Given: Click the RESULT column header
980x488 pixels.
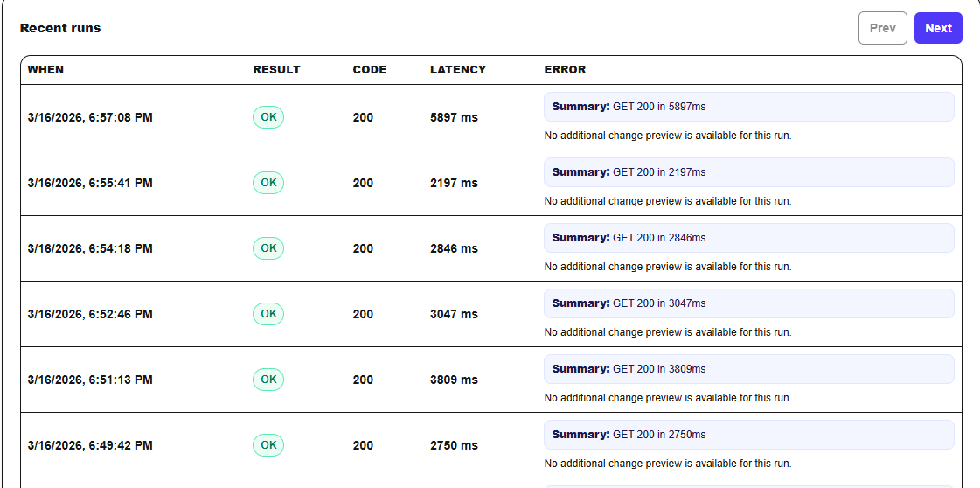Looking at the screenshot, I should [276, 70].
